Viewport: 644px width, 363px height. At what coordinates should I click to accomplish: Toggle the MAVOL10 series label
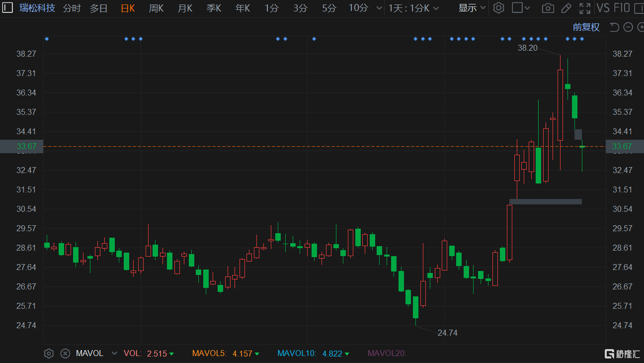pos(297,354)
